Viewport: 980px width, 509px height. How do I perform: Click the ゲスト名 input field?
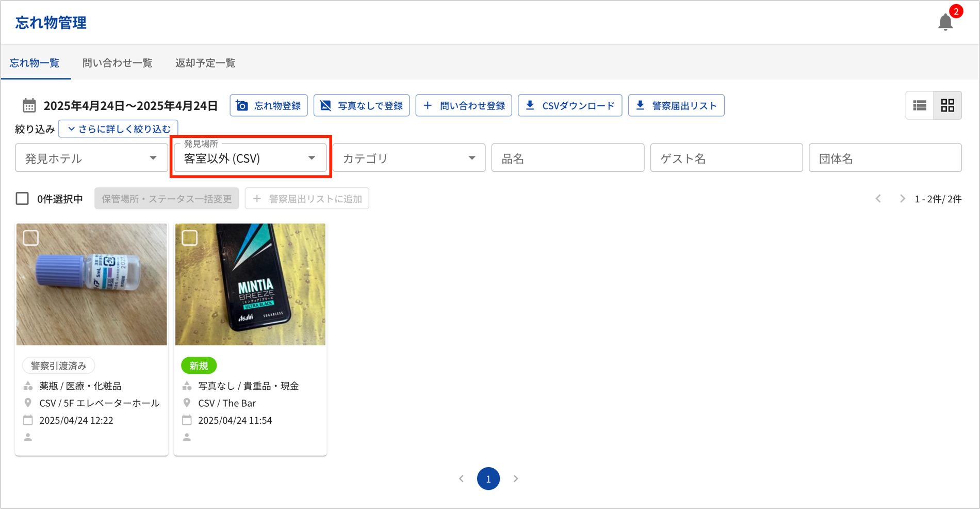tap(727, 158)
